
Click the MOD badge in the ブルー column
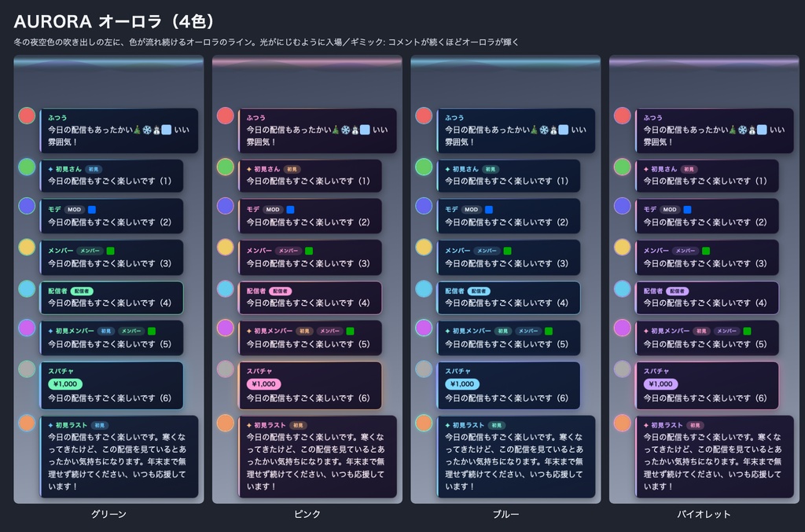[472, 209]
